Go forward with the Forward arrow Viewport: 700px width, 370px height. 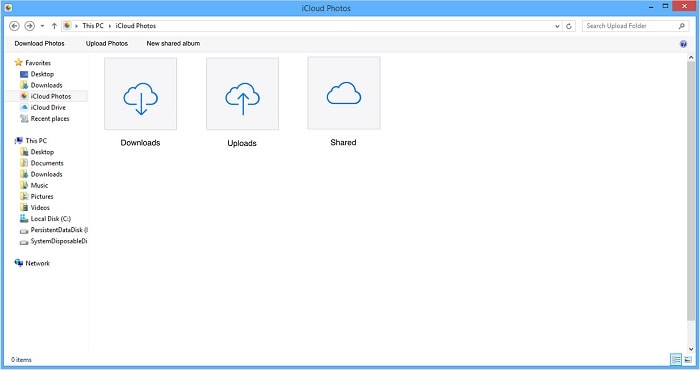29,26
